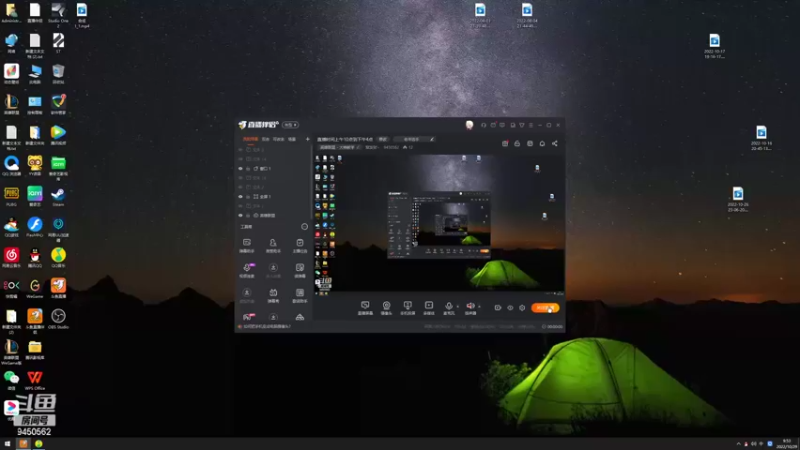Toggle visibility of the 窗口1 source

pyautogui.click(x=240, y=168)
